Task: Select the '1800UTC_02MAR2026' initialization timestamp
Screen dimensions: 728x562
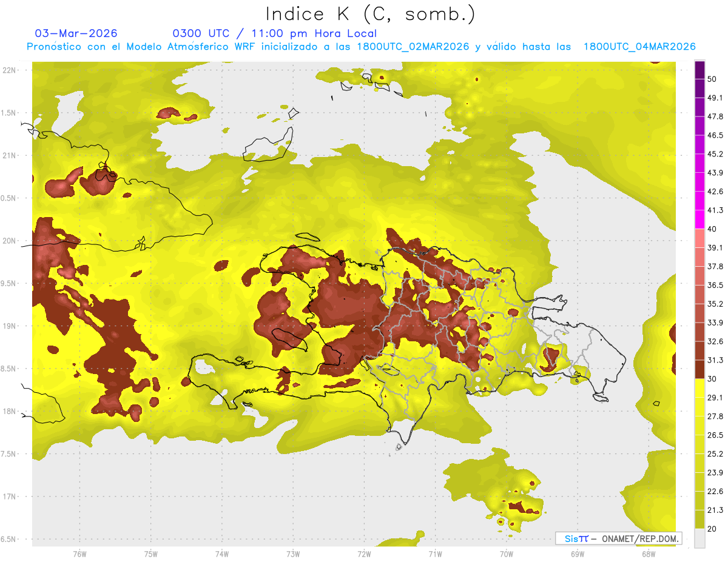Action: (x=414, y=47)
